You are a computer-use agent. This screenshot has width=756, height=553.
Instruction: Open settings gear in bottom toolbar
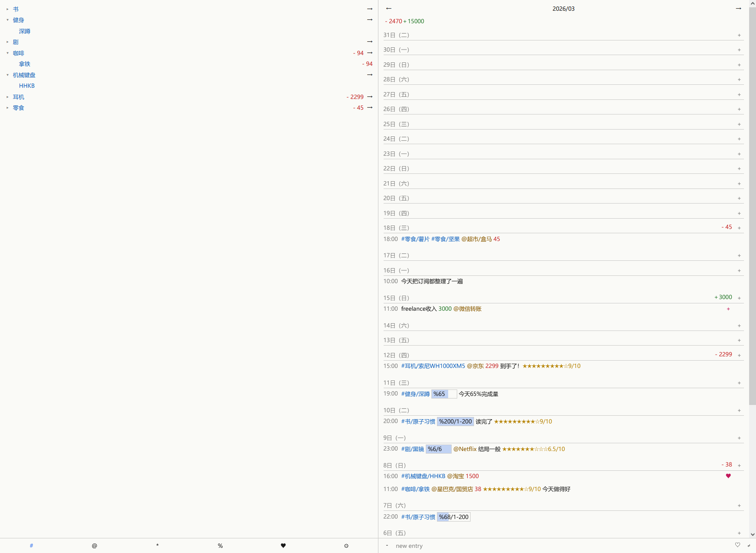346,546
